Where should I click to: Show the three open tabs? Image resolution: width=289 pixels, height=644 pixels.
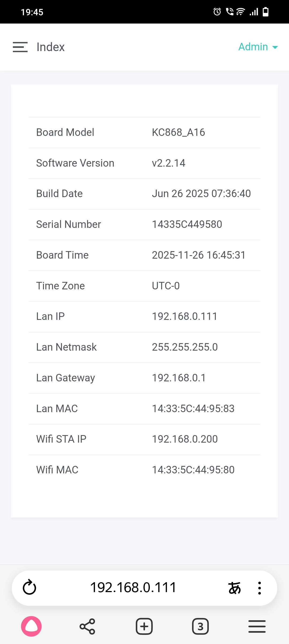click(x=200, y=626)
